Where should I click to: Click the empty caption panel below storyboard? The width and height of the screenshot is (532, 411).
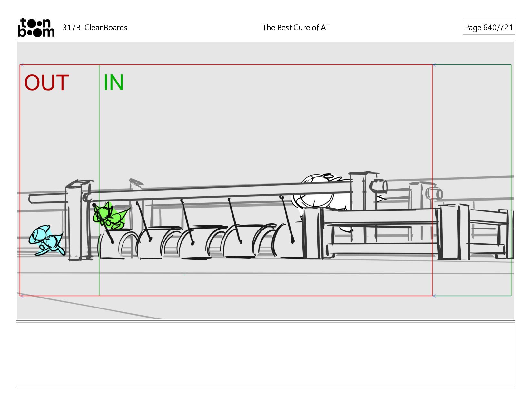[265, 355]
